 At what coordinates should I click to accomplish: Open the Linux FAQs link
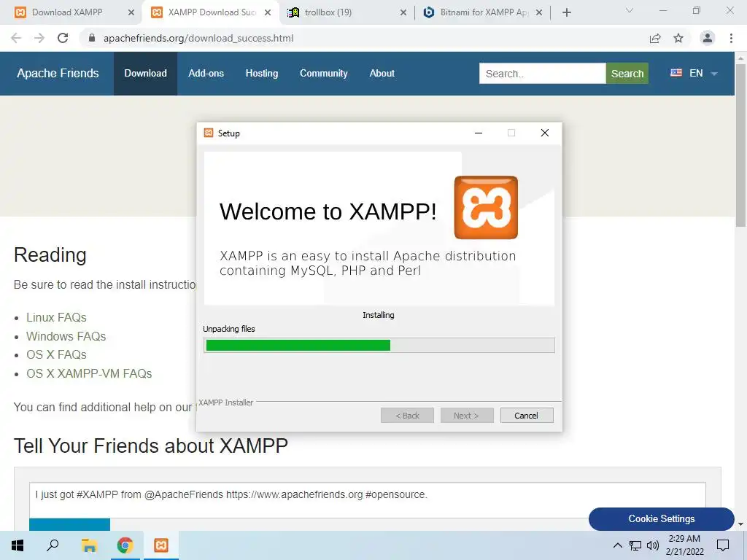(x=56, y=317)
